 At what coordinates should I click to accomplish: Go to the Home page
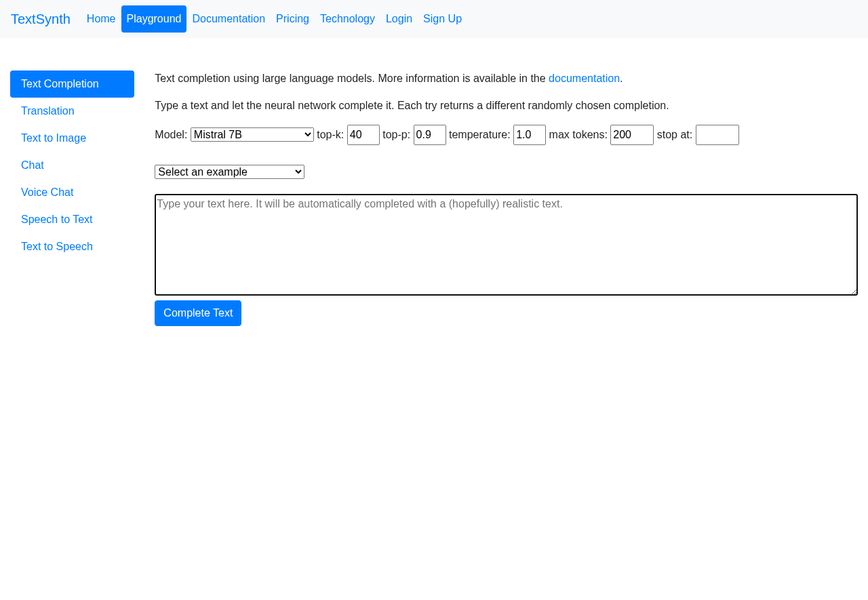click(x=101, y=17)
